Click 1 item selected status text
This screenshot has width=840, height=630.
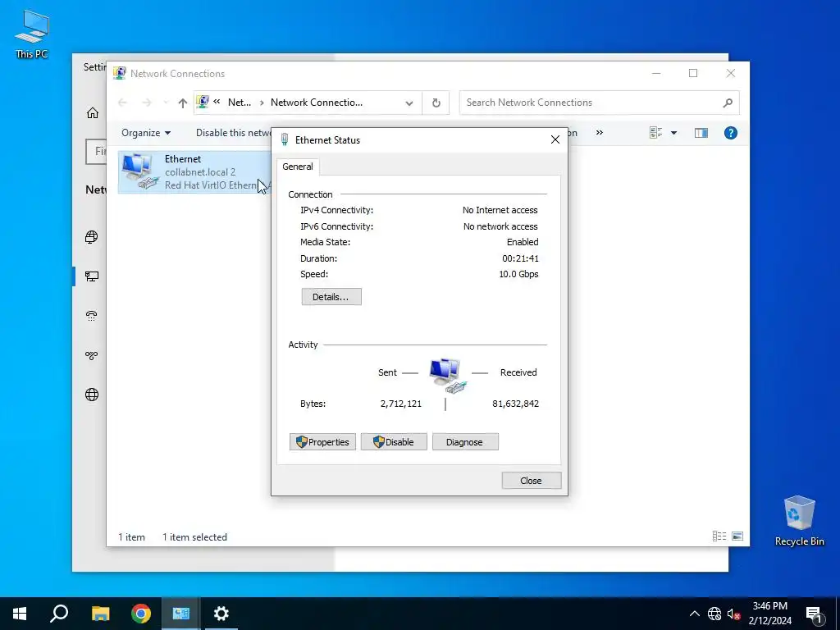click(x=194, y=536)
